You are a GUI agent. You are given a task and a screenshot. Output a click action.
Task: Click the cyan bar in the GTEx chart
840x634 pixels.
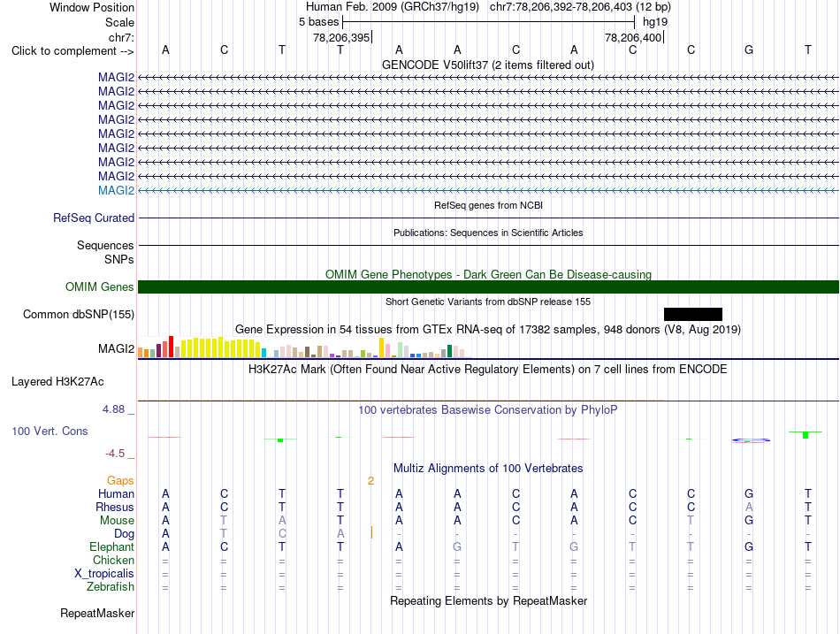[263, 353]
